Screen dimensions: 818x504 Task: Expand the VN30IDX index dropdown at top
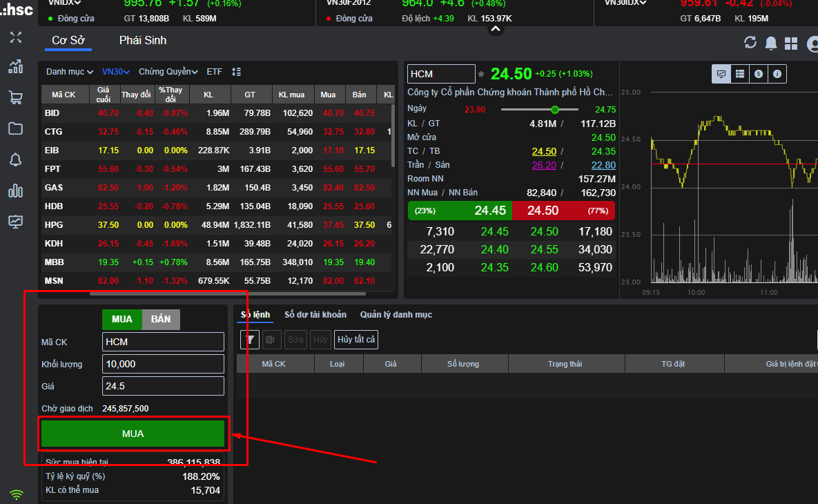pyautogui.click(x=625, y=3)
